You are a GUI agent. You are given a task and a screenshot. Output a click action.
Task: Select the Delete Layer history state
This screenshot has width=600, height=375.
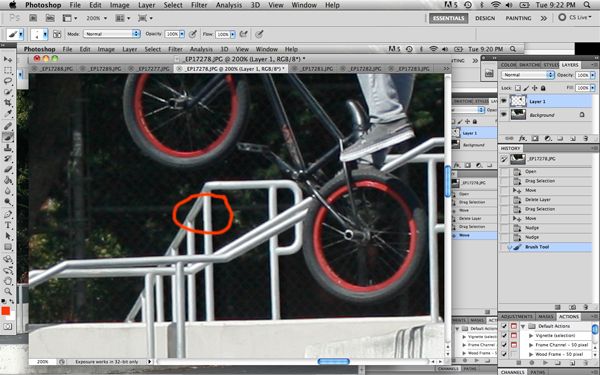[x=538, y=200]
